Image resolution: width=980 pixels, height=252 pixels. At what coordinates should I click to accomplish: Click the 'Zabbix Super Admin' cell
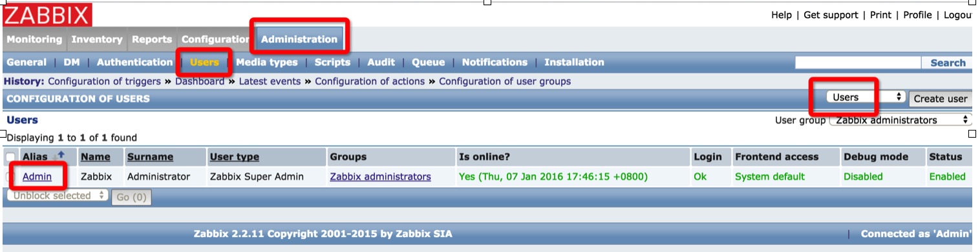pos(257,176)
